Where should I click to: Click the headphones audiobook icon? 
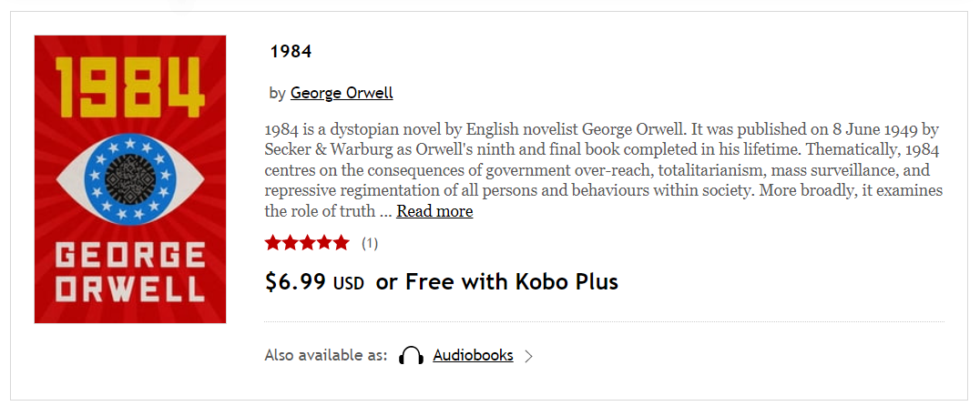tap(411, 356)
